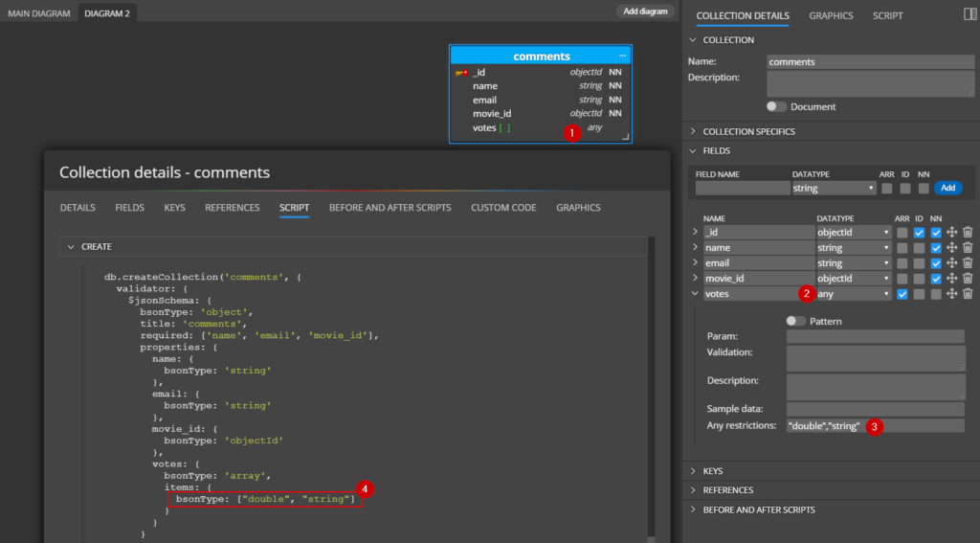The height and width of the screenshot is (543, 980).
Task: Click move handle icon for email field
Action: pos(951,262)
